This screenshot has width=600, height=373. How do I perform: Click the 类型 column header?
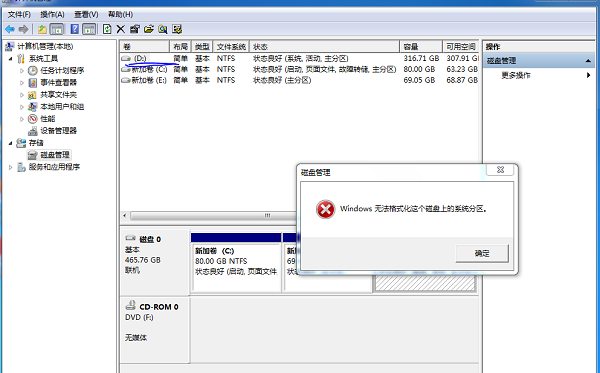click(x=202, y=47)
